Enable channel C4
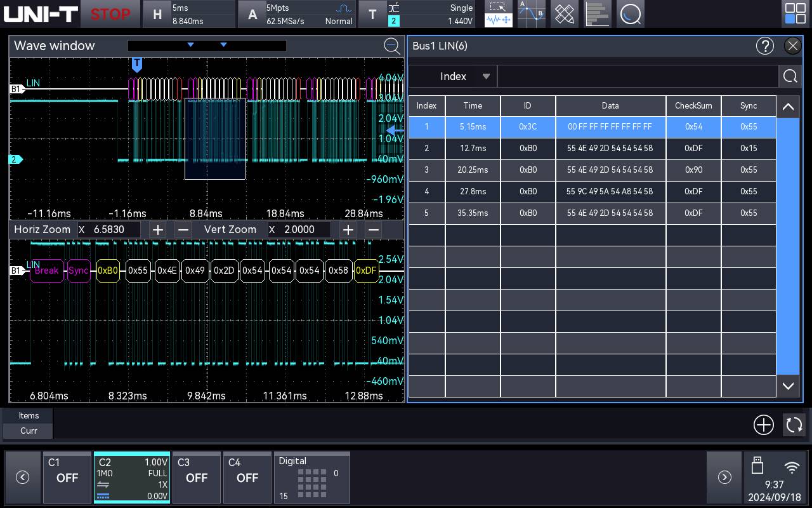812x508 pixels. 247,478
